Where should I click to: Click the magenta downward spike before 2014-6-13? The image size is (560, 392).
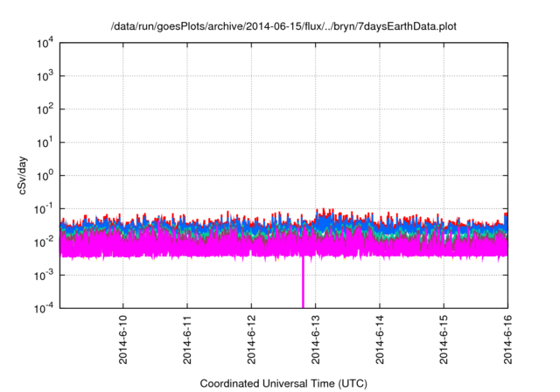click(x=304, y=282)
